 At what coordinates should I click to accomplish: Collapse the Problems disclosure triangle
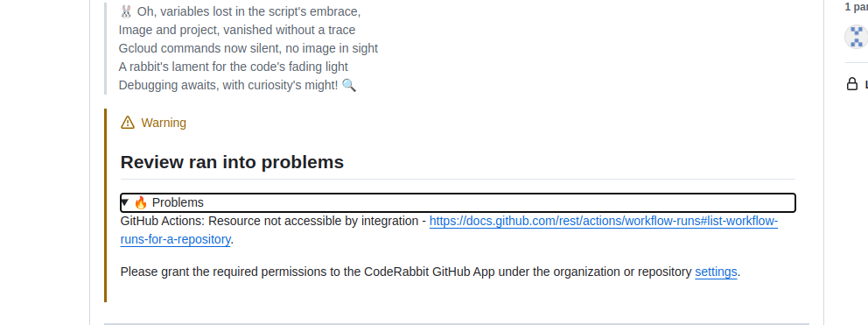point(124,202)
